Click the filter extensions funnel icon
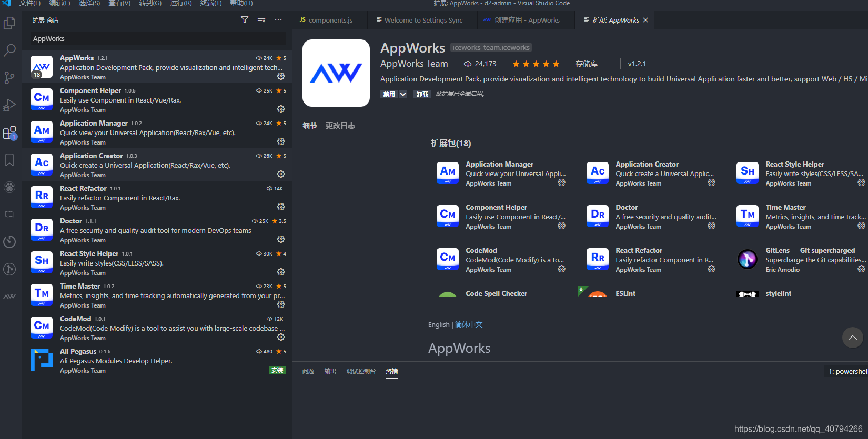Screen dimensions: 868x439 (x=245, y=19)
